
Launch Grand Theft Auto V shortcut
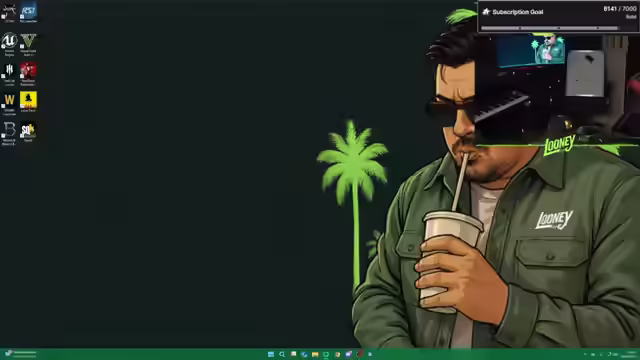tap(28, 43)
